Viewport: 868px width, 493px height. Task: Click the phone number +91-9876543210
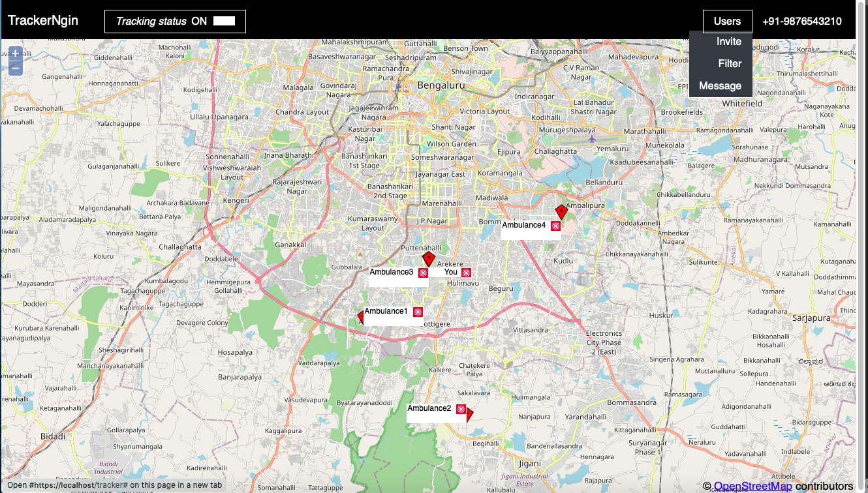click(801, 21)
